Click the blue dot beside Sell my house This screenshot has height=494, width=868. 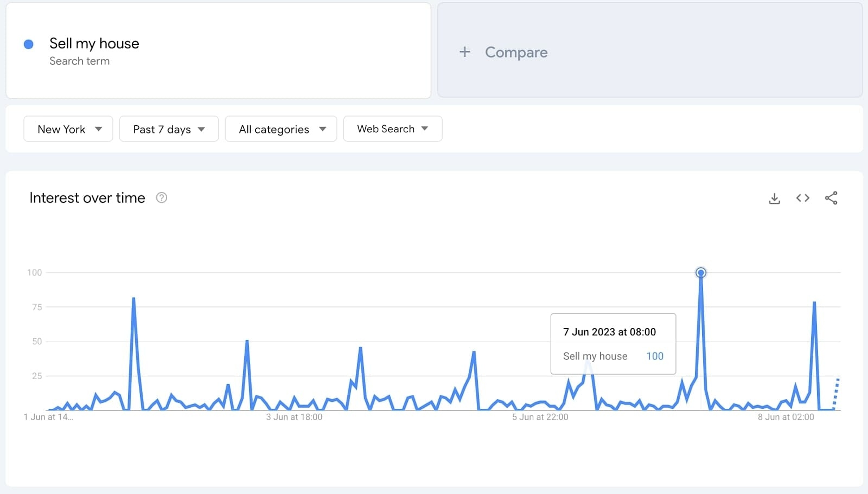(29, 44)
